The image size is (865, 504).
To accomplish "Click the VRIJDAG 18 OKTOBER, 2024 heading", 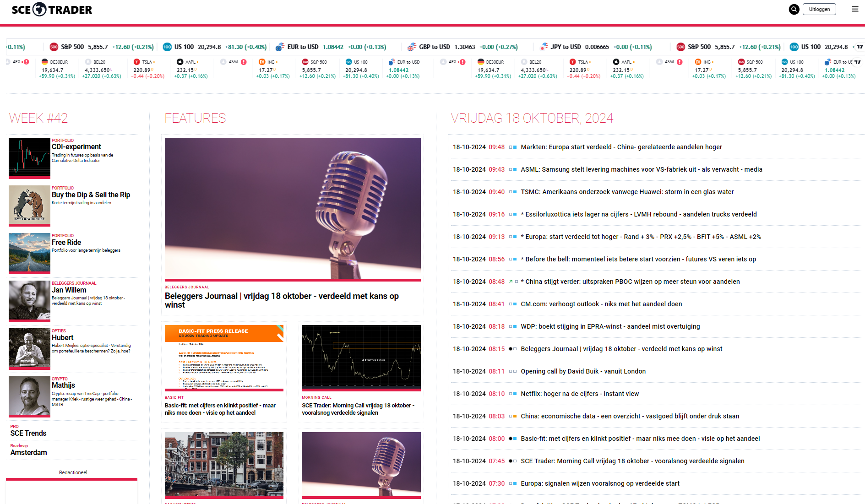I will (x=532, y=118).
